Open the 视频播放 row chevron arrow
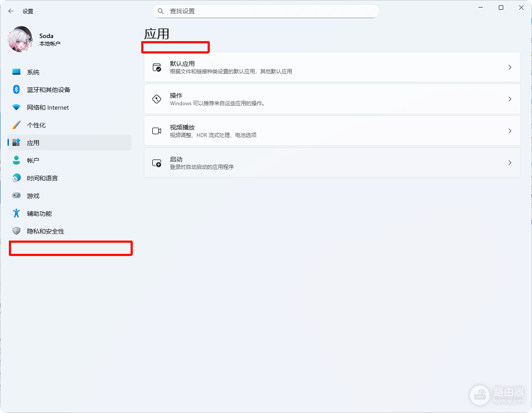 coord(510,131)
